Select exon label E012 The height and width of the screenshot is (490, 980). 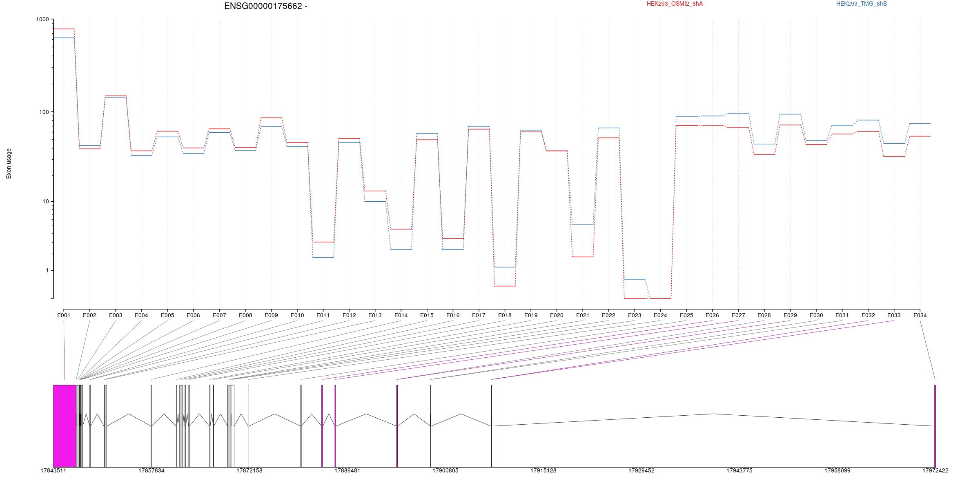click(349, 315)
